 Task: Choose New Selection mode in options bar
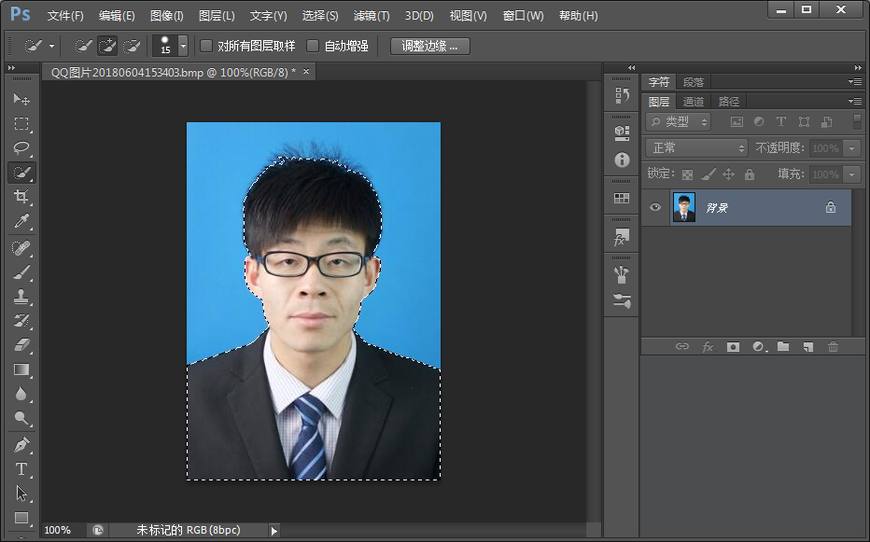pos(83,45)
